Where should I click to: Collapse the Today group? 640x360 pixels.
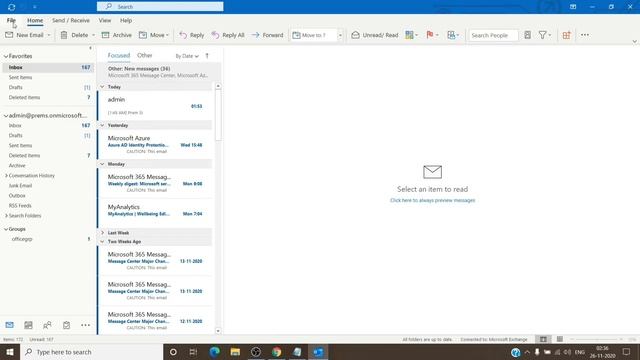(102, 87)
